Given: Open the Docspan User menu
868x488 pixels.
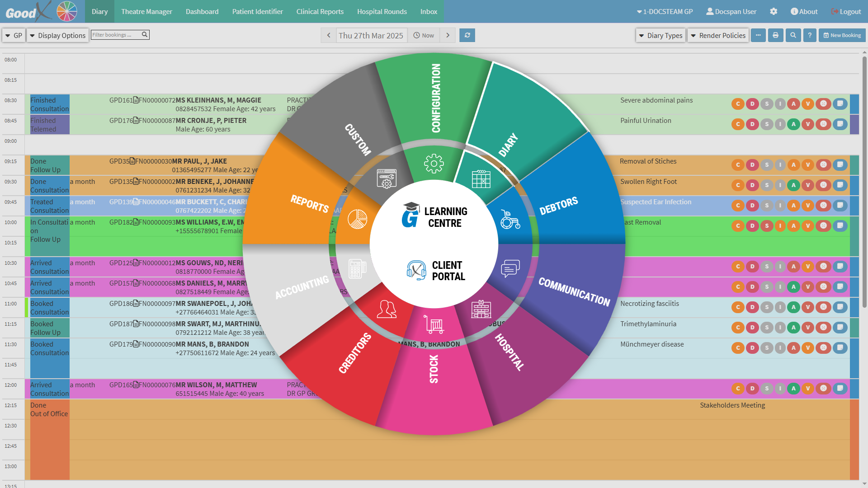Looking at the screenshot, I should pos(731,11).
